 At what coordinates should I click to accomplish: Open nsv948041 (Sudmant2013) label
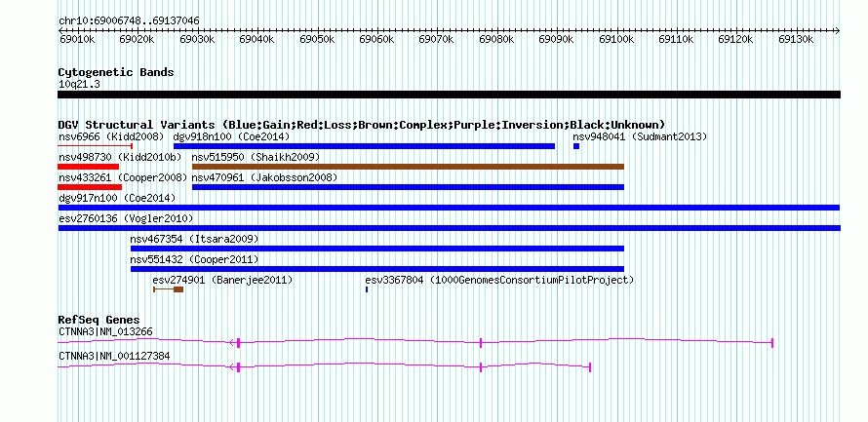coord(640,136)
